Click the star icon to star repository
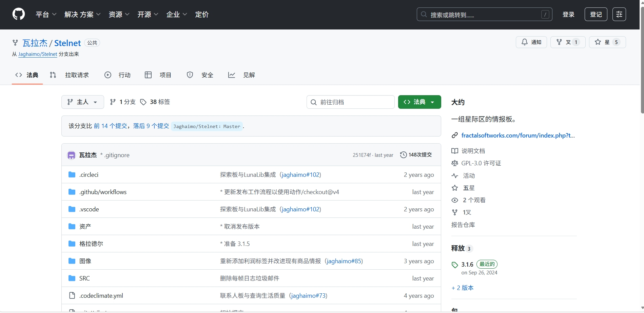This screenshot has width=644, height=313. (598, 42)
